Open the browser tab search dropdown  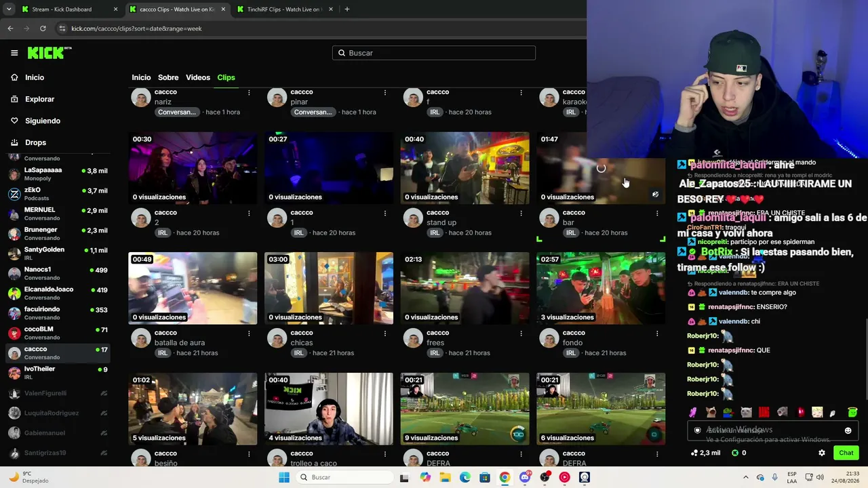(x=9, y=9)
